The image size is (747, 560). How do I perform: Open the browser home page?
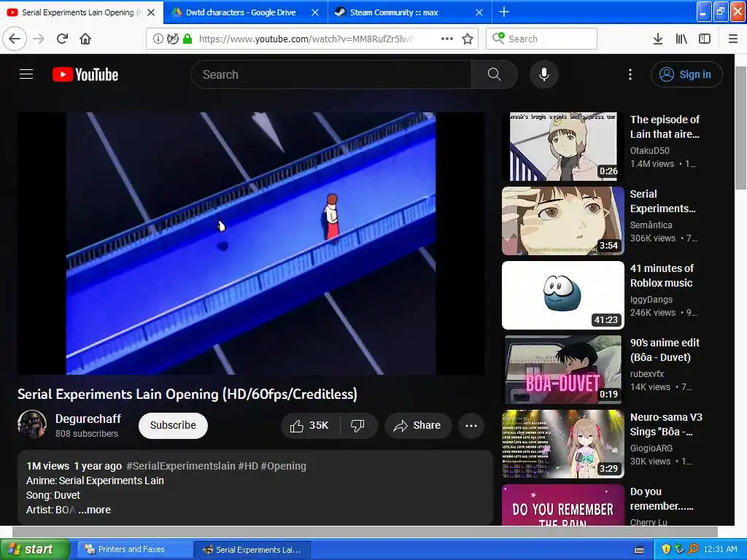click(85, 39)
